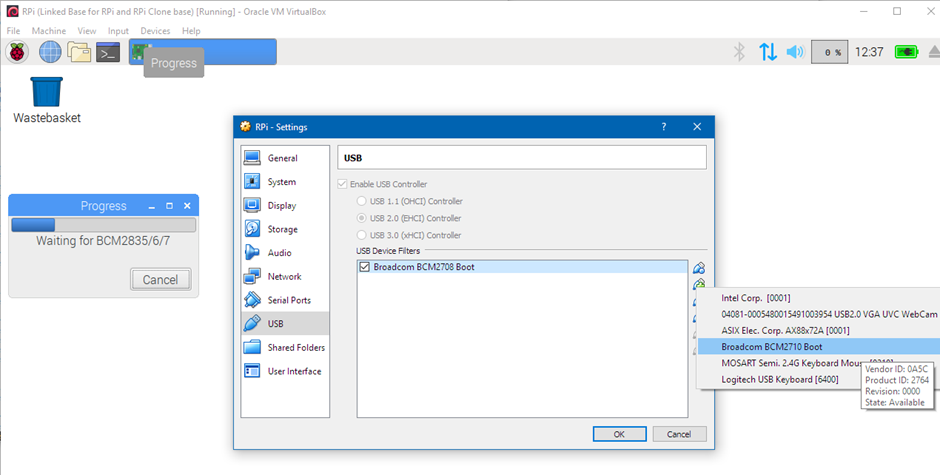Toggle the Enable USB Controller checkbox
The height and width of the screenshot is (475, 940).
[x=344, y=184]
